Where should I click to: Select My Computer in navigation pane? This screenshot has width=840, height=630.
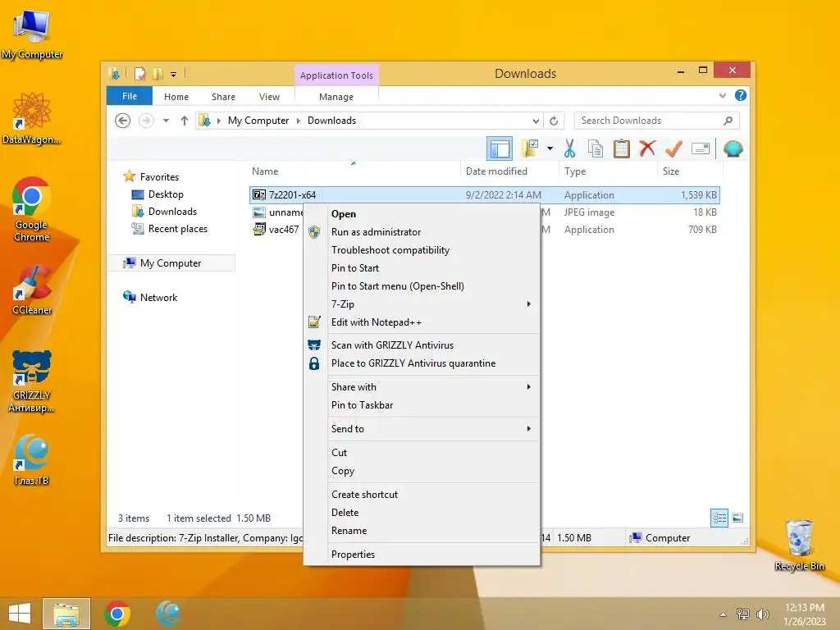(x=171, y=263)
